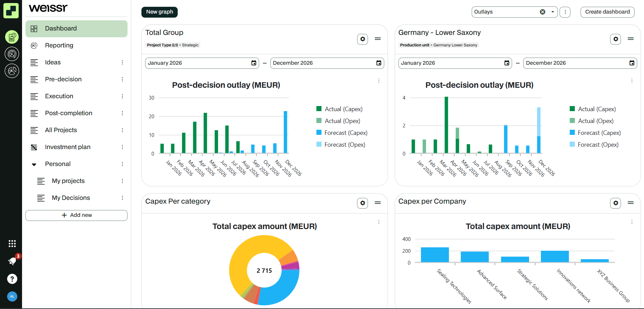Open Post-completion in sidebar

coord(76,113)
